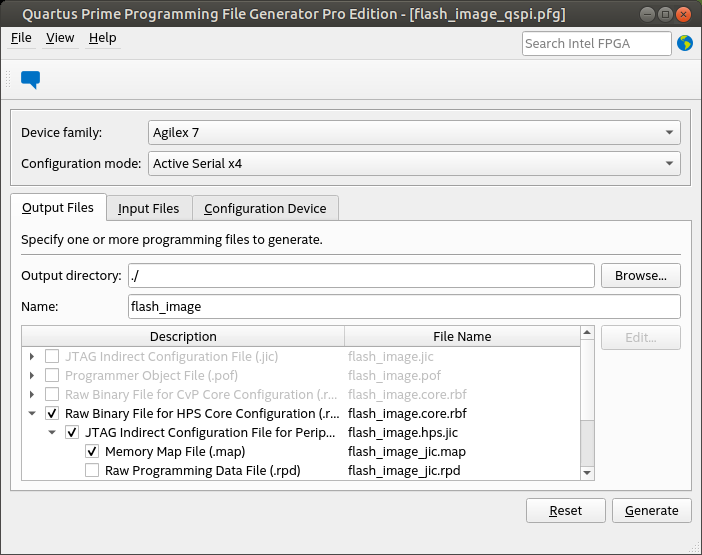Image resolution: width=702 pixels, height=555 pixels.
Task: Switch to the Input Files tab
Action: pyautogui.click(x=148, y=208)
